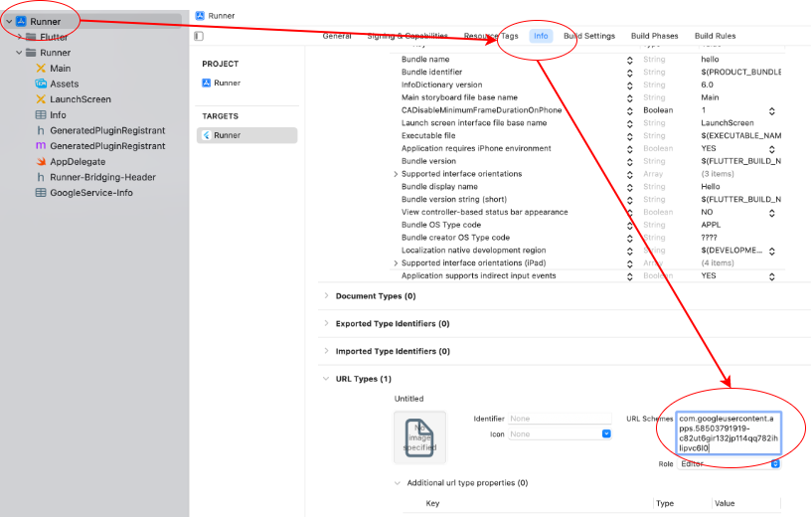Toggle Application requires iPhone environment value stepper
The image size is (812, 518).
771,149
